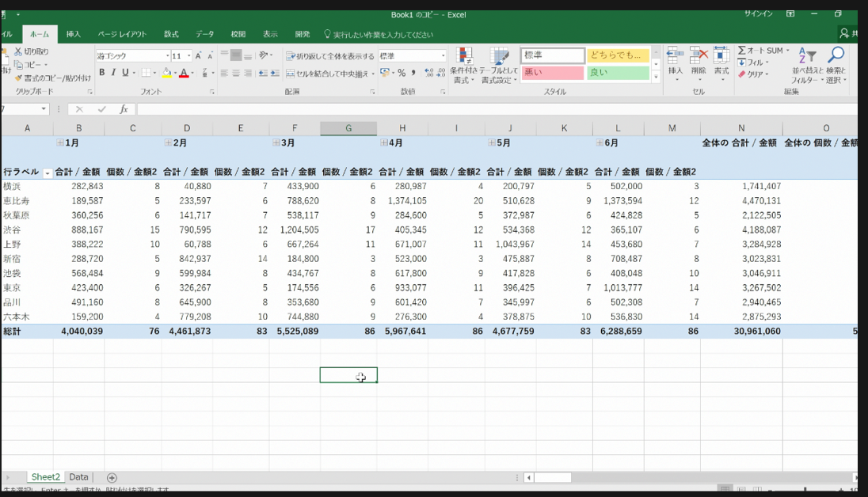Switch to the 表示 (View) tab
The image size is (868, 497).
(x=270, y=34)
